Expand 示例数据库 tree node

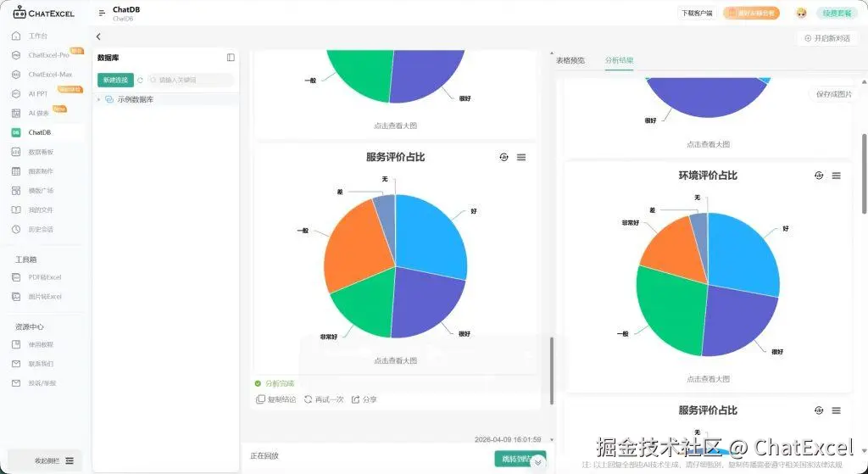(x=99, y=100)
